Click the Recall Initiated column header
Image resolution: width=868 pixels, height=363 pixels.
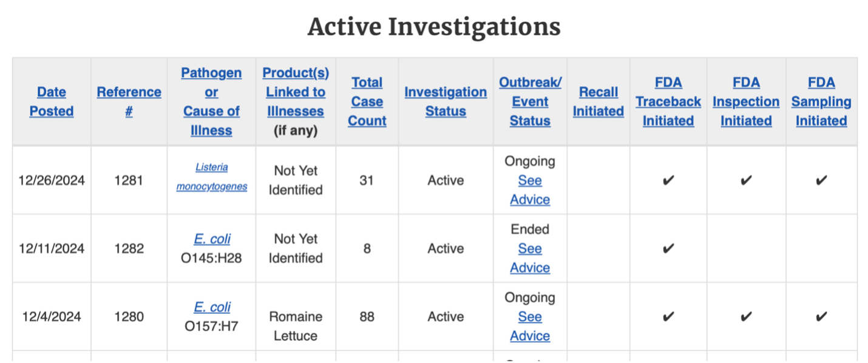[x=598, y=101]
